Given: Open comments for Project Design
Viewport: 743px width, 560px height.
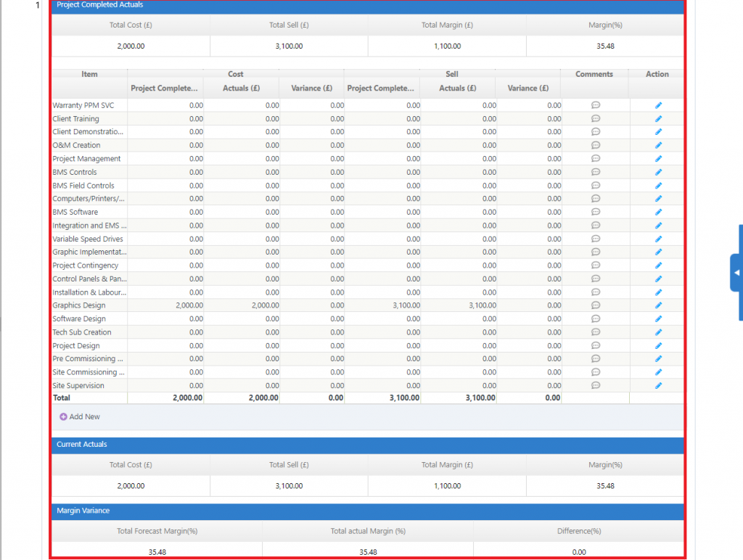Looking at the screenshot, I should pyautogui.click(x=596, y=345).
